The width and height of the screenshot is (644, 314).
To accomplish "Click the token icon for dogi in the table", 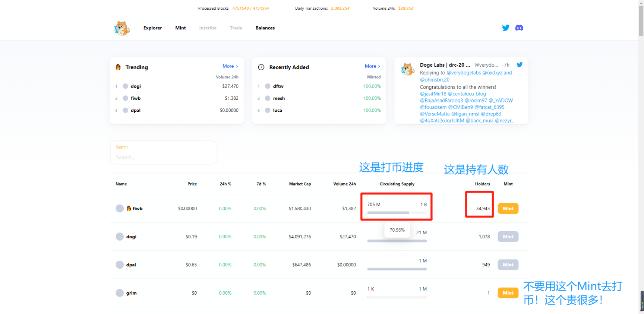I will pos(120,237).
